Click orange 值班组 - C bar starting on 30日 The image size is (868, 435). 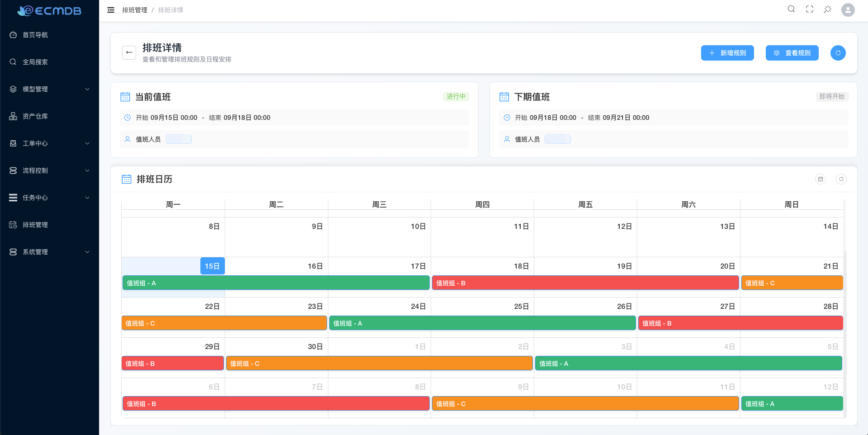[379, 363]
